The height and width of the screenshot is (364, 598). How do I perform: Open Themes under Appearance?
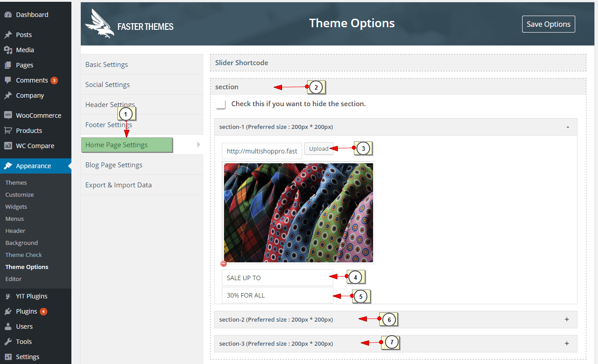click(16, 182)
